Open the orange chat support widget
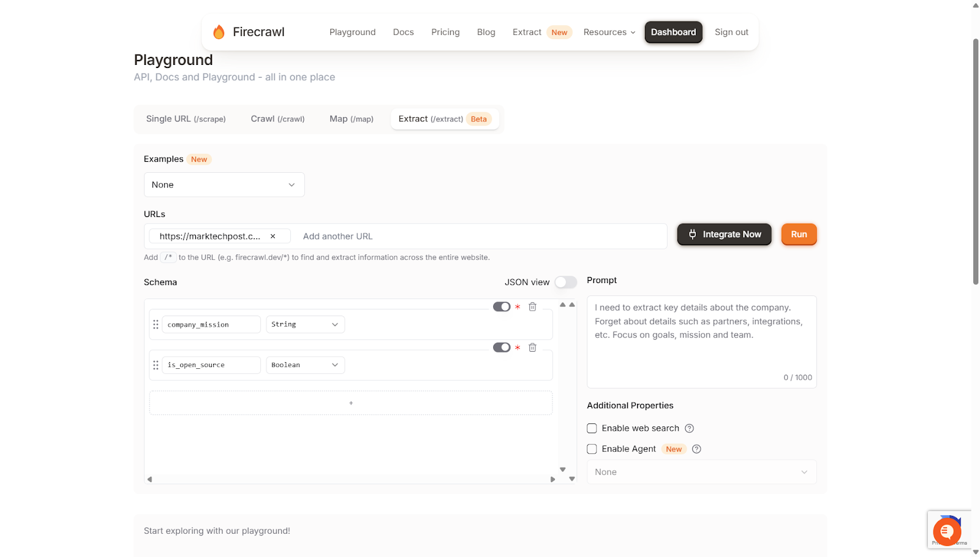 coord(947,531)
